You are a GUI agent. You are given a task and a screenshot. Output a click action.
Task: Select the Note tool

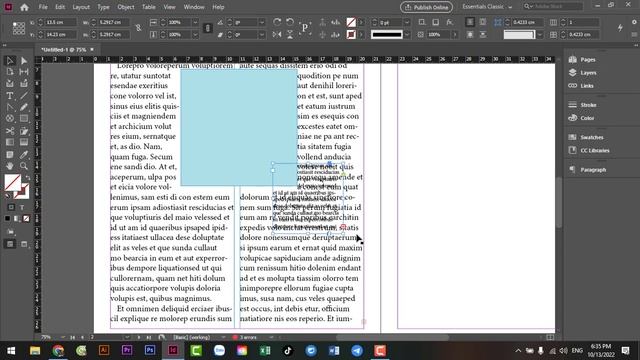click(10, 155)
